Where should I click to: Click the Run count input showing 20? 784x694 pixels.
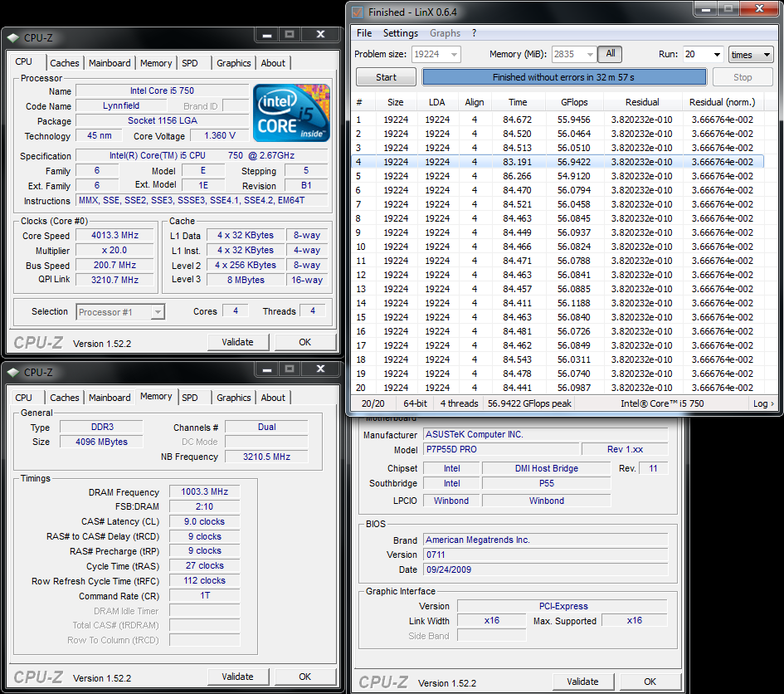coord(697,54)
